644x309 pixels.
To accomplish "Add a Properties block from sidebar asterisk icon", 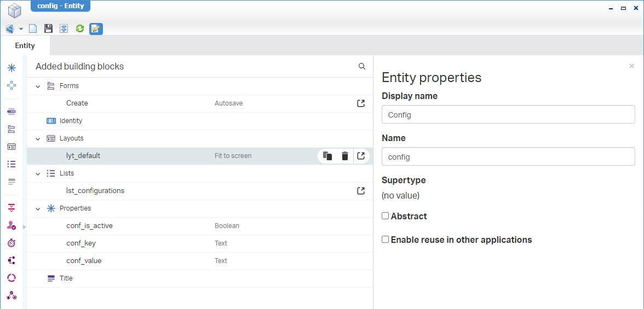I will (12, 68).
